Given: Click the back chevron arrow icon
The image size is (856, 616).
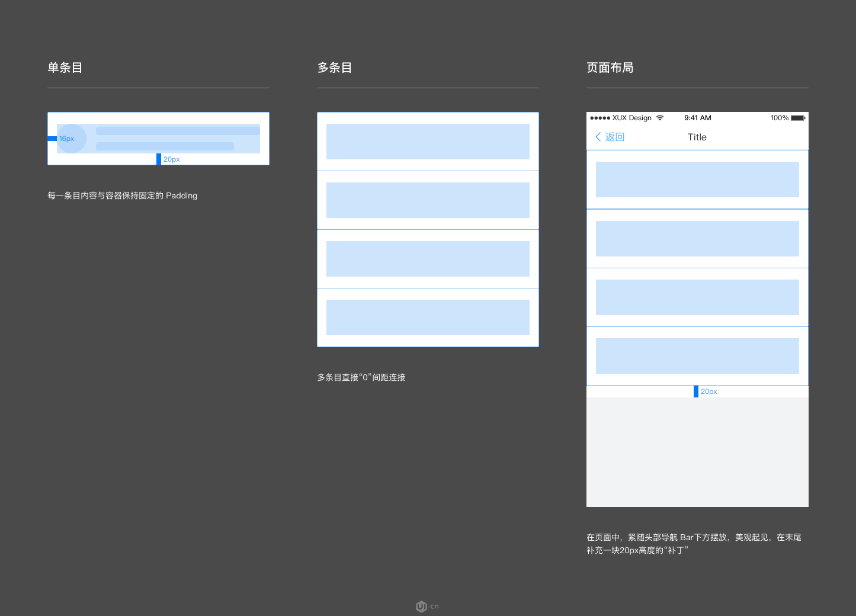Looking at the screenshot, I should (598, 137).
